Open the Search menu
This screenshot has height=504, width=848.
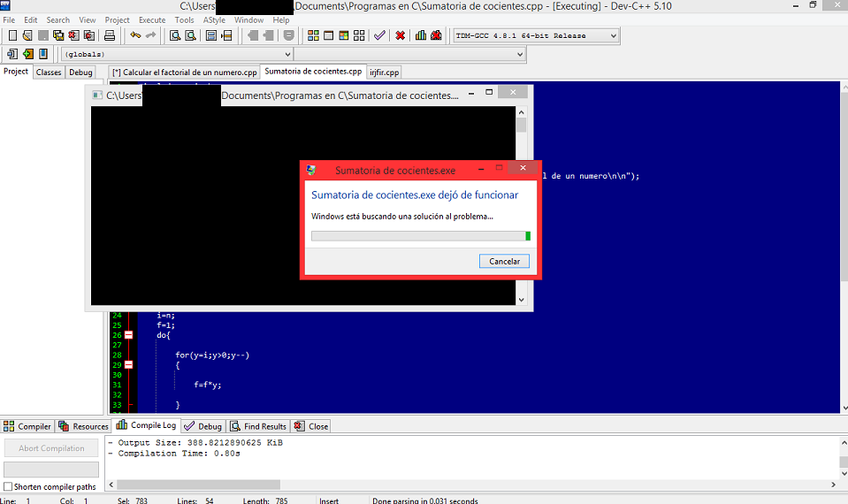coord(57,20)
